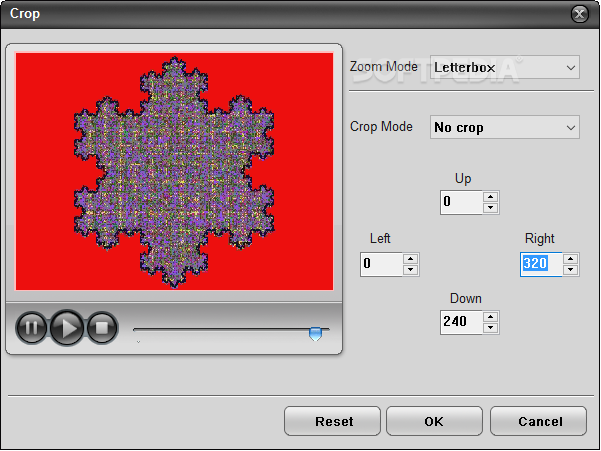Click the preview seek bar track
The width and height of the screenshot is (601, 451).
coord(231,329)
